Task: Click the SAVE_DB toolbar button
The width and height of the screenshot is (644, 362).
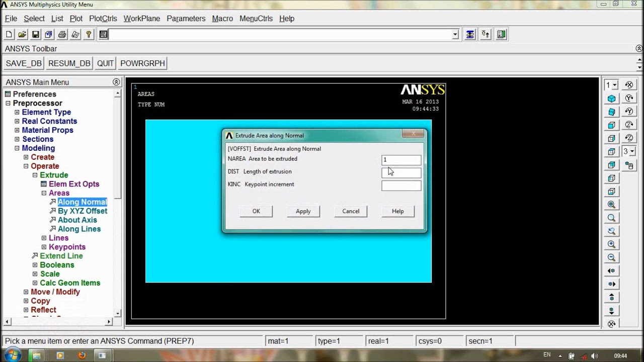Action: pos(24,63)
